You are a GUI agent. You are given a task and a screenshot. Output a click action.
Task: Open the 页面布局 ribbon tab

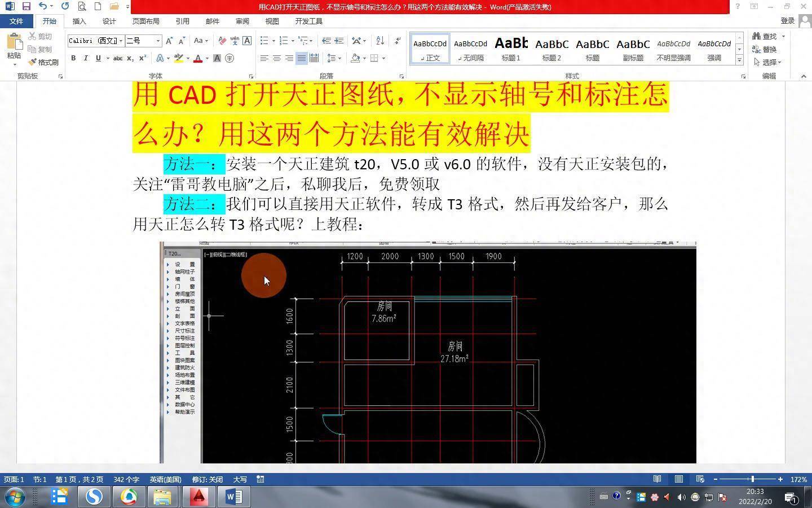click(145, 21)
